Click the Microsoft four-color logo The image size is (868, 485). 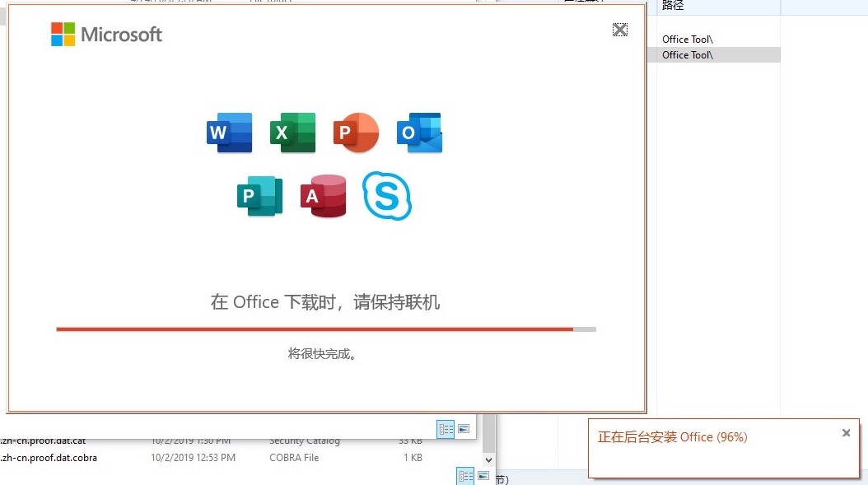(x=63, y=35)
